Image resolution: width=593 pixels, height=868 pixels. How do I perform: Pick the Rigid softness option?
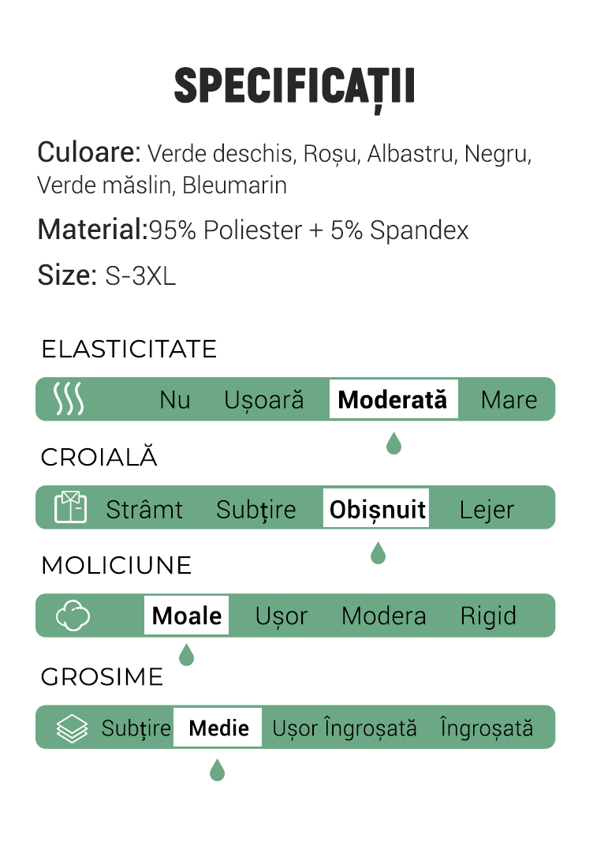tap(488, 616)
